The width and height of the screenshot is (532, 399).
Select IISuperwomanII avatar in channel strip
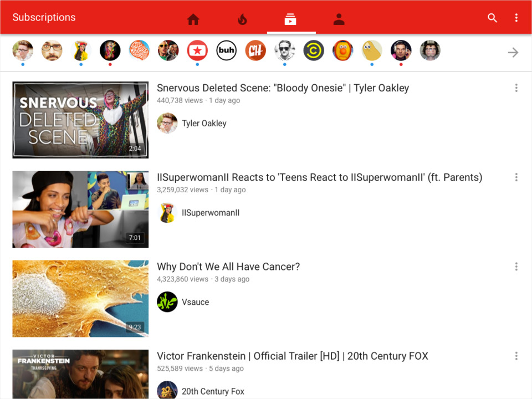coord(81,50)
